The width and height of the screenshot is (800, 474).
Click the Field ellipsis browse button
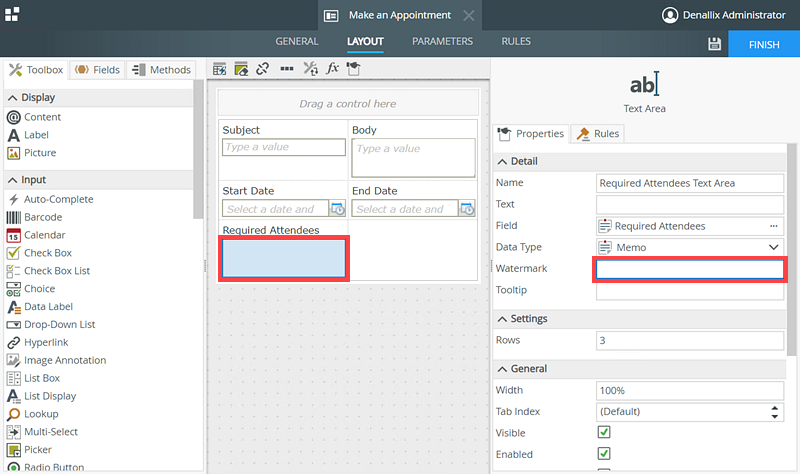point(773,226)
